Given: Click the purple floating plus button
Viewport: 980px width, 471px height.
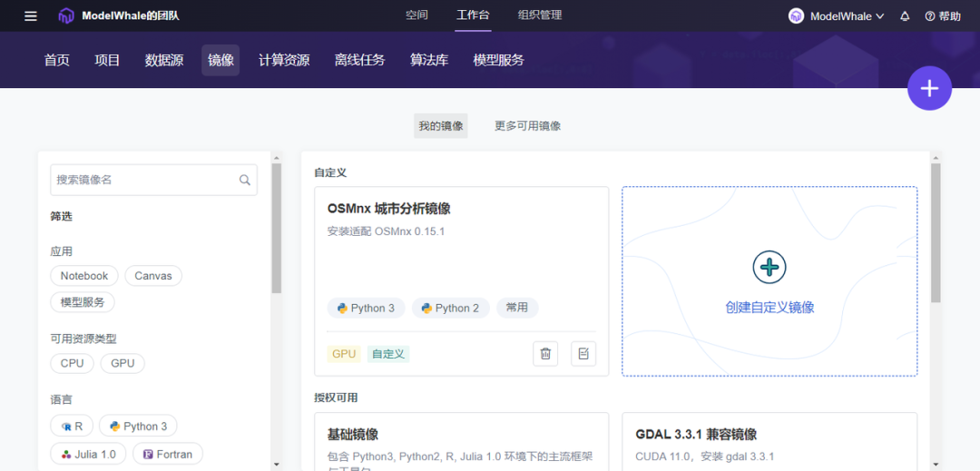Looking at the screenshot, I should 929,89.
